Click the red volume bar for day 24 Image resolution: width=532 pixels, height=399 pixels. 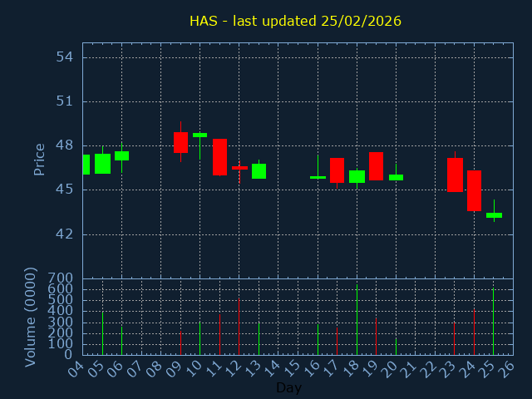474,332
